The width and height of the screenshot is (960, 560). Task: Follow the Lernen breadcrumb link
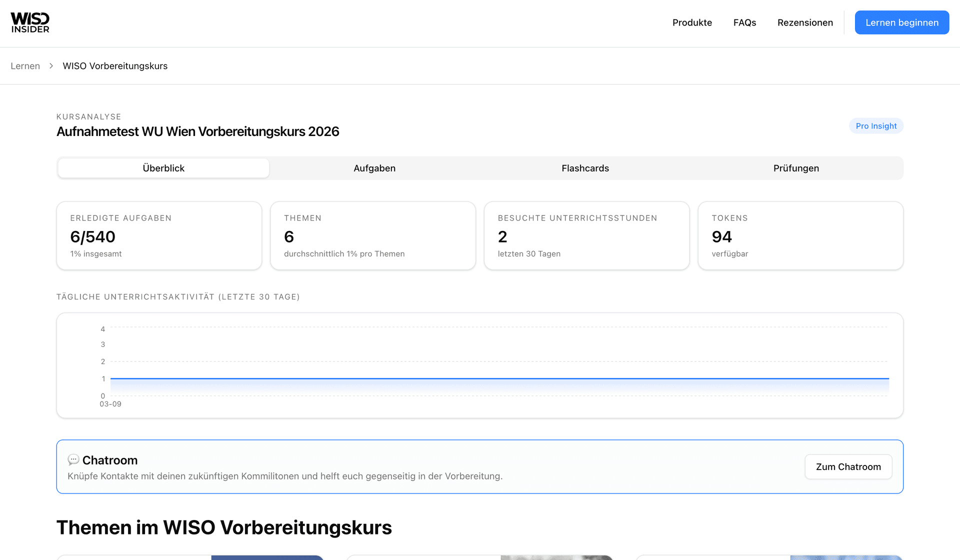pyautogui.click(x=25, y=66)
